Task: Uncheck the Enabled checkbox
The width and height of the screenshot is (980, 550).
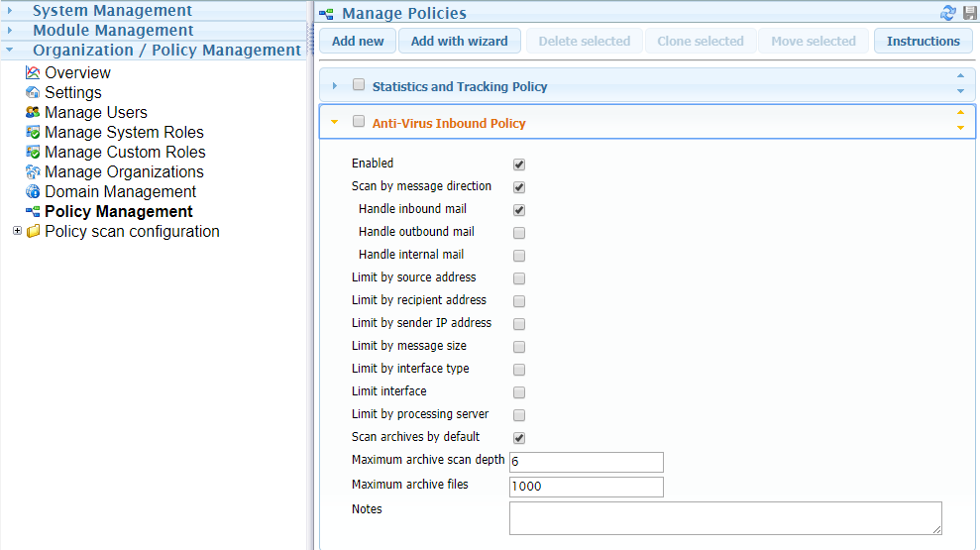Action: coord(519,165)
